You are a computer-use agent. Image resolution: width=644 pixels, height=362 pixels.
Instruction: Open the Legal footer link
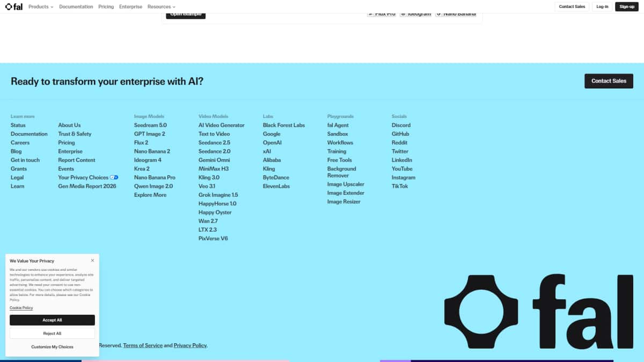pos(17,178)
